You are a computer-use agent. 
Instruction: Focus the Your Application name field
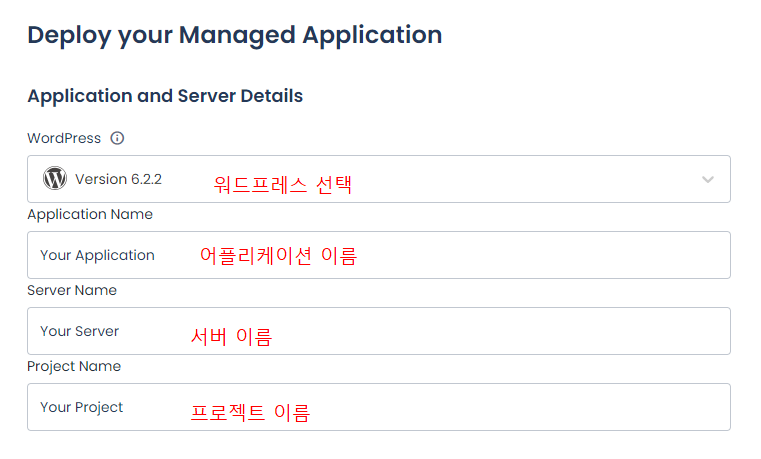click(379, 255)
